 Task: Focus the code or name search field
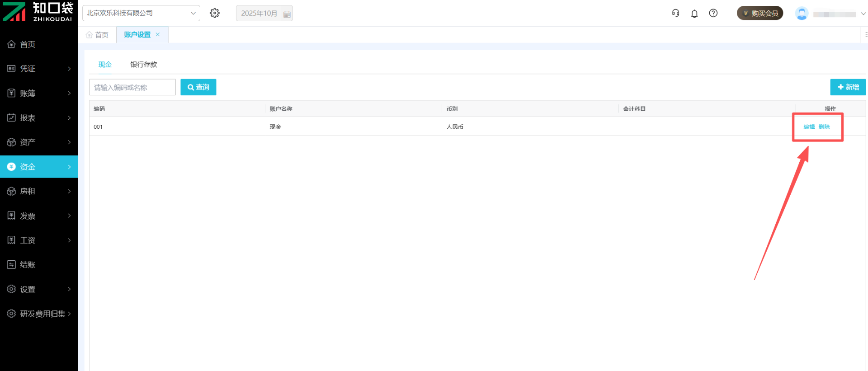tap(132, 87)
